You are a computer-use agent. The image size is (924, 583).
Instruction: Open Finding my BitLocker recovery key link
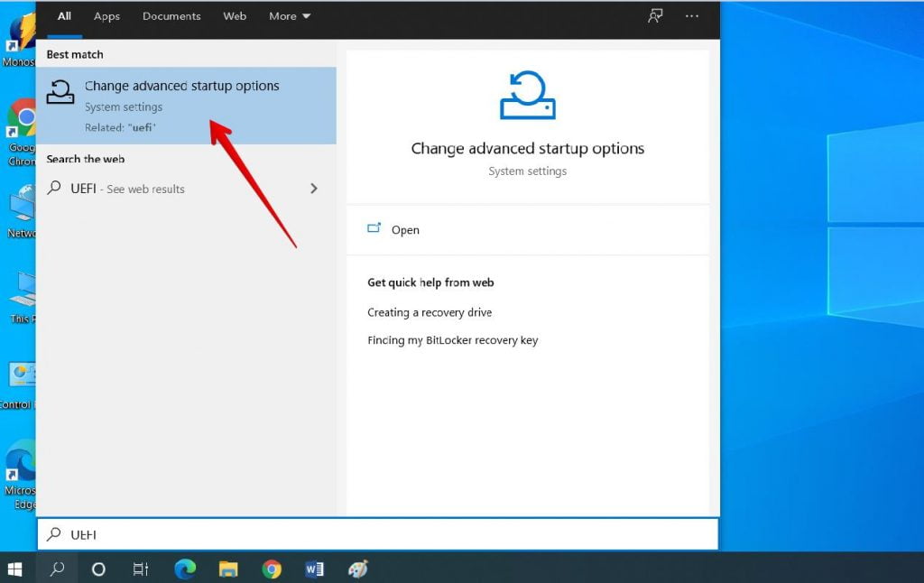(453, 340)
